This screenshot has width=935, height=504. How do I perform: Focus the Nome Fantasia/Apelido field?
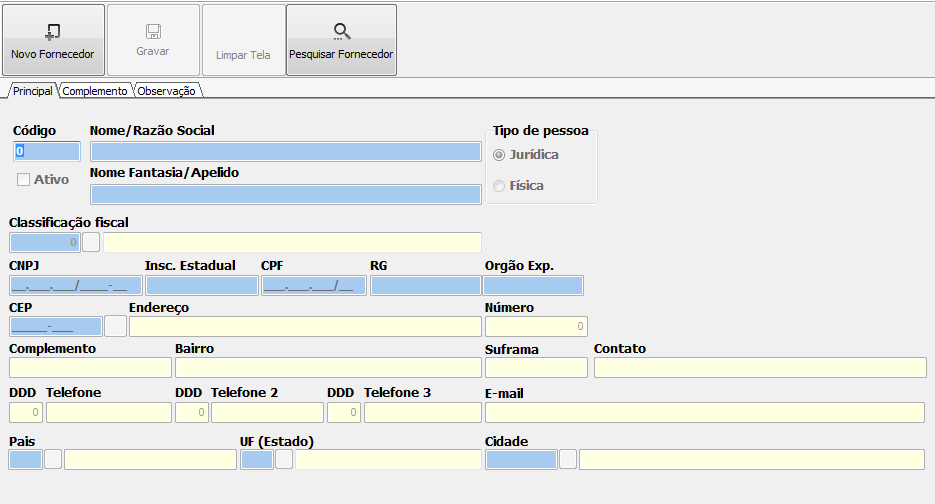pyautogui.click(x=285, y=194)
